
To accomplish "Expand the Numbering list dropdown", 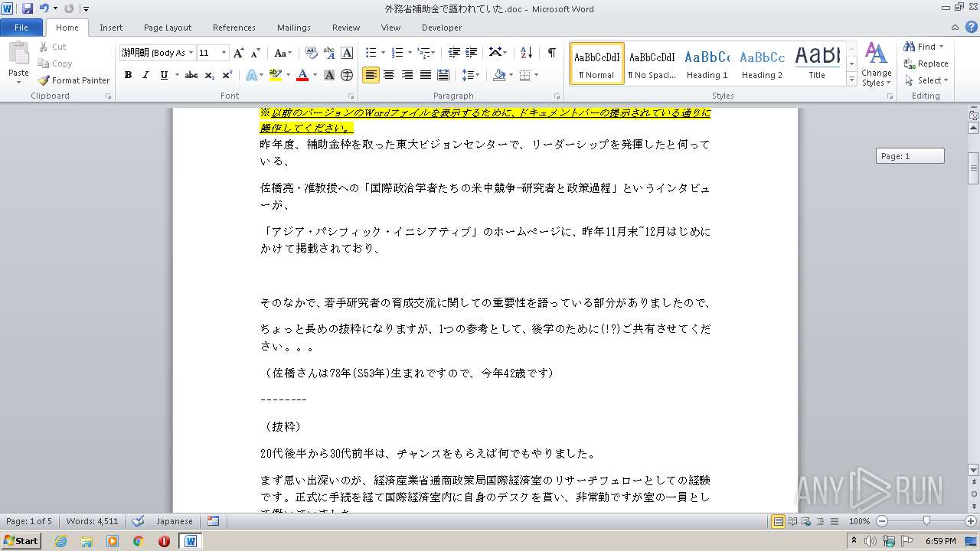I will click(x=410, y=53).
